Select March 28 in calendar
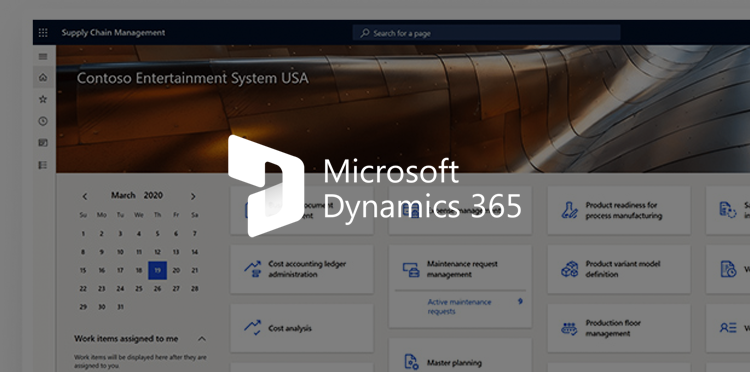This screenshot has height=372, width=750. 195,288
